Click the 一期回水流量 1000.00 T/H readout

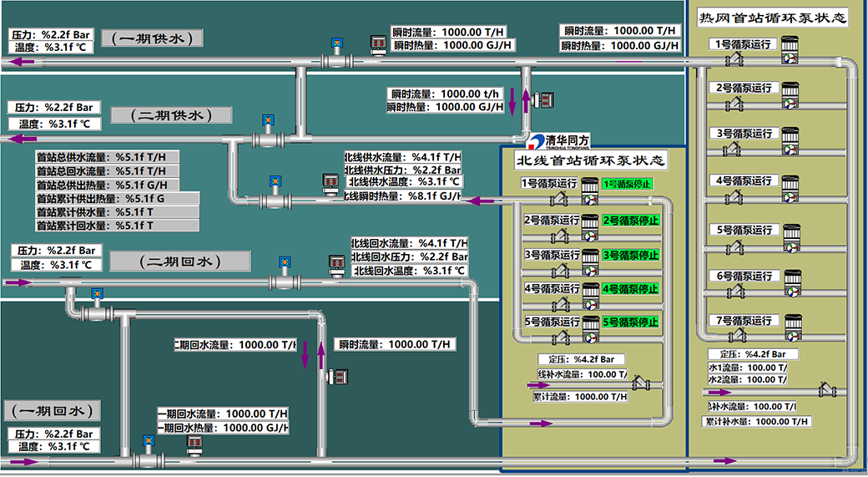(x=223, y=414)
